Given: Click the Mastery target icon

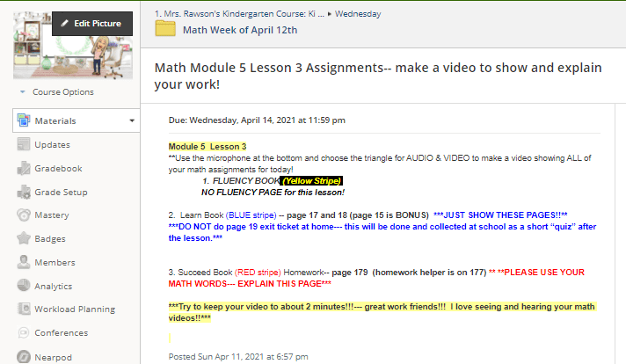Looking at the screenshot, I should coord(24,215).
